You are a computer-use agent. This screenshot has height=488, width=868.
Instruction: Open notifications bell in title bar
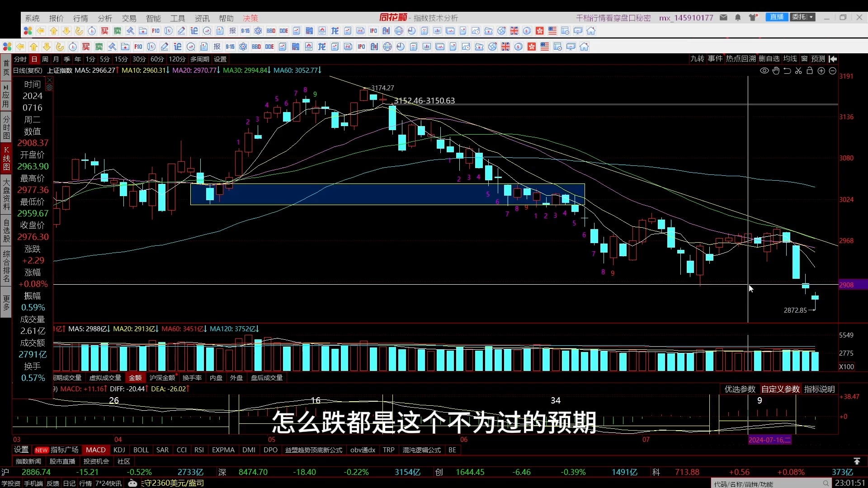coord(738,18)
